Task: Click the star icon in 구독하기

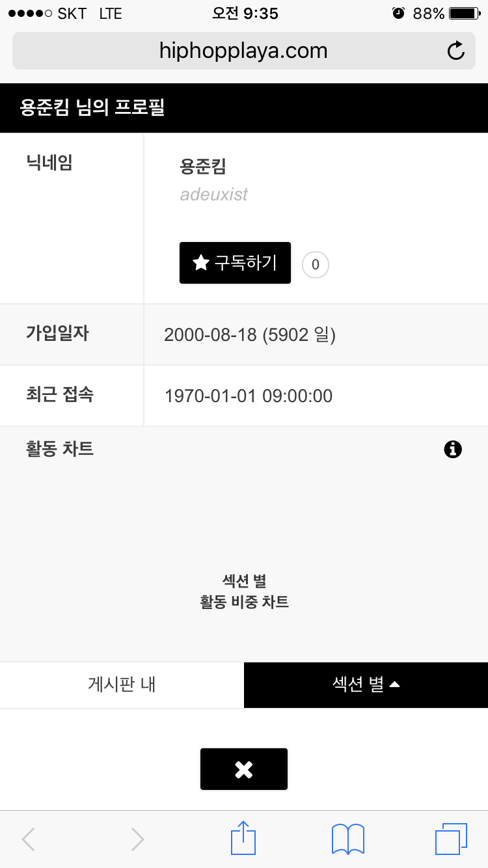Action: click(201, 263)
